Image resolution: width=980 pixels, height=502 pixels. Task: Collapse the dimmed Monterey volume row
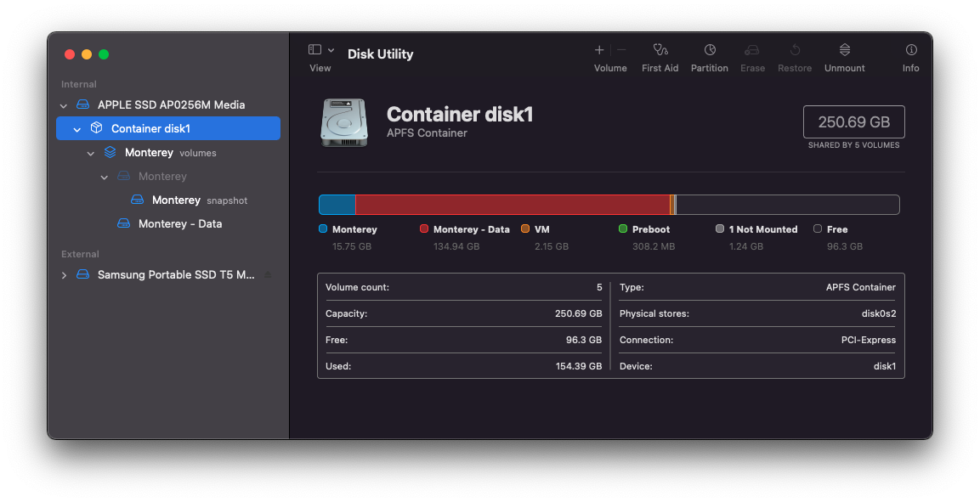point(105,178)
